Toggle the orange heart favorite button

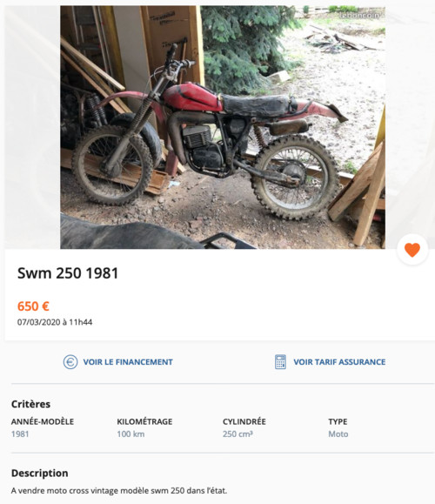pos(412,250)
